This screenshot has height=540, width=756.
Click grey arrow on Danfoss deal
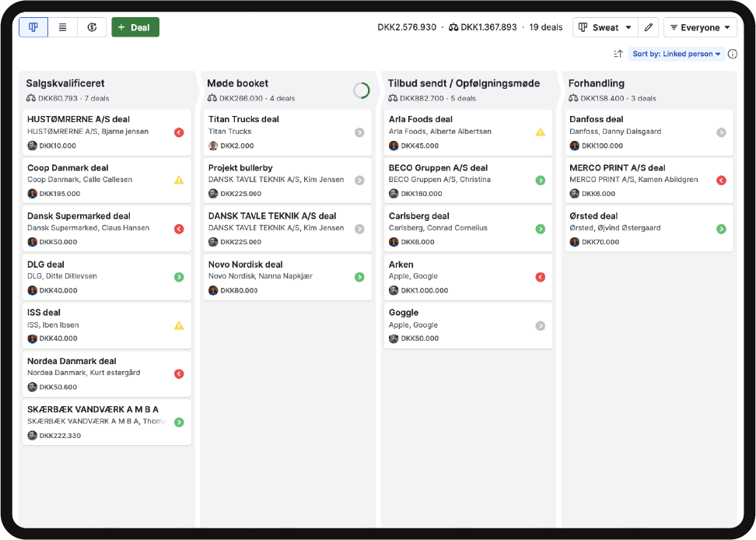coord(721,132)
